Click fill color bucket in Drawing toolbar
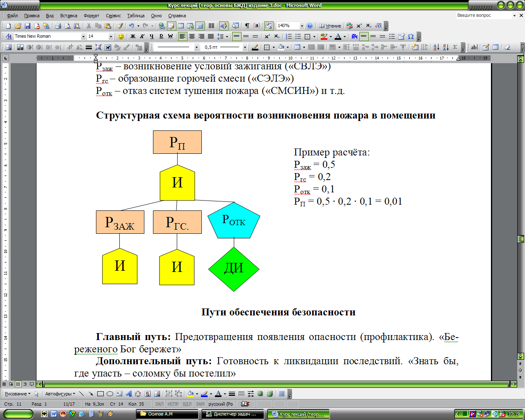525x420 pixels. tap(190, 394)
